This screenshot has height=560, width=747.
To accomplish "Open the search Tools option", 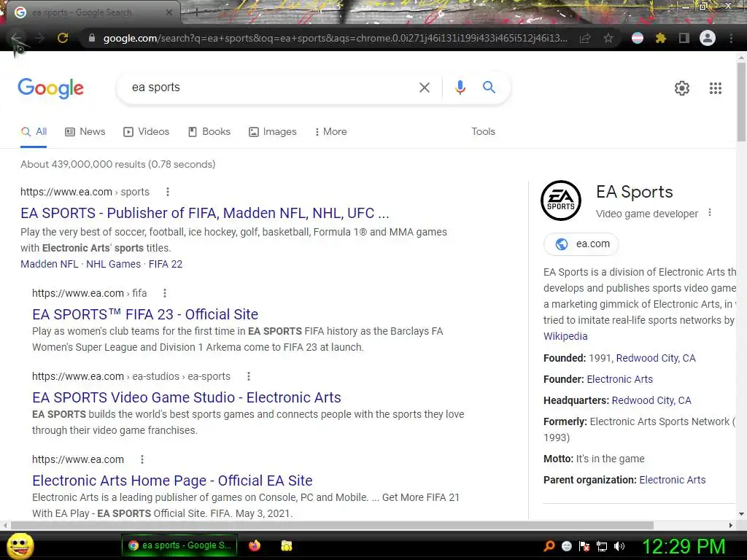I will click(x=483, y=132).
